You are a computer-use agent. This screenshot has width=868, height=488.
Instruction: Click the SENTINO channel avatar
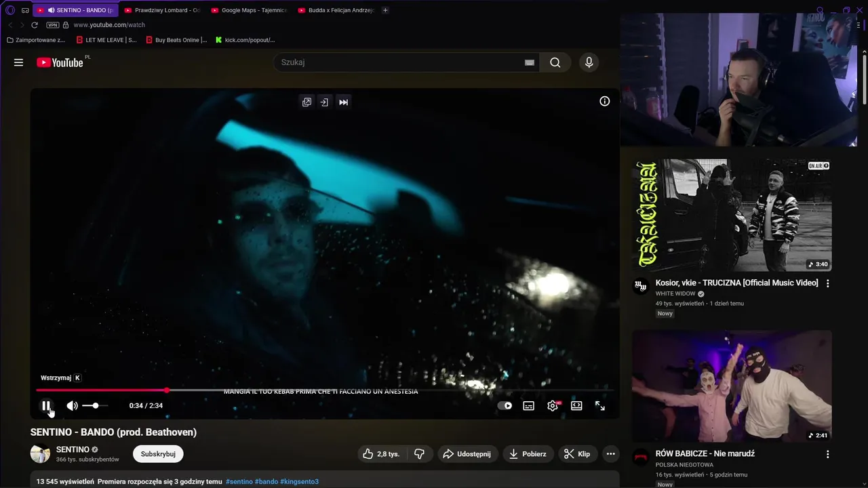pyautogui.click(x=40, y=454)
